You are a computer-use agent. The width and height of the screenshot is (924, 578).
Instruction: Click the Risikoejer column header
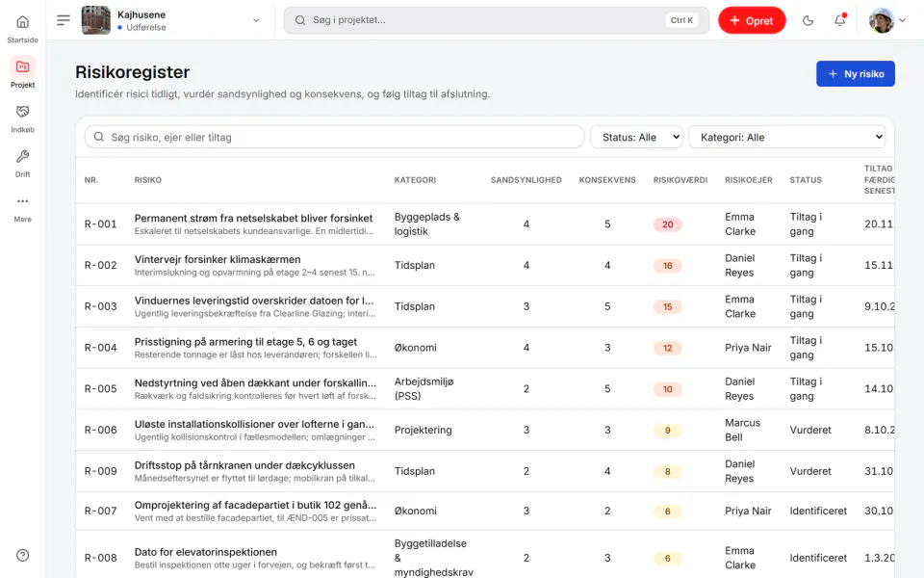(x=749, y=180)
